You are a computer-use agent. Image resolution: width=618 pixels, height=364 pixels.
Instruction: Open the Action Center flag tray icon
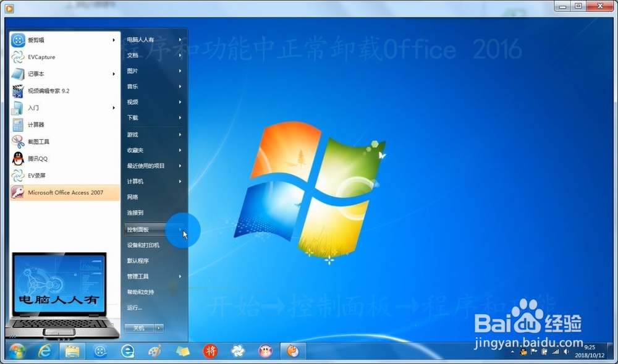click(534, 352)
